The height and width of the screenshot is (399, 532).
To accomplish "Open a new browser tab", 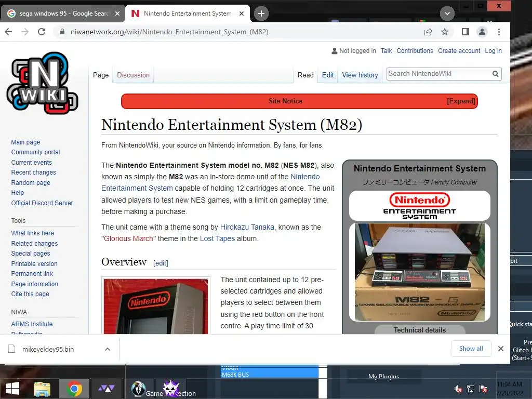I will click(261, 14).
